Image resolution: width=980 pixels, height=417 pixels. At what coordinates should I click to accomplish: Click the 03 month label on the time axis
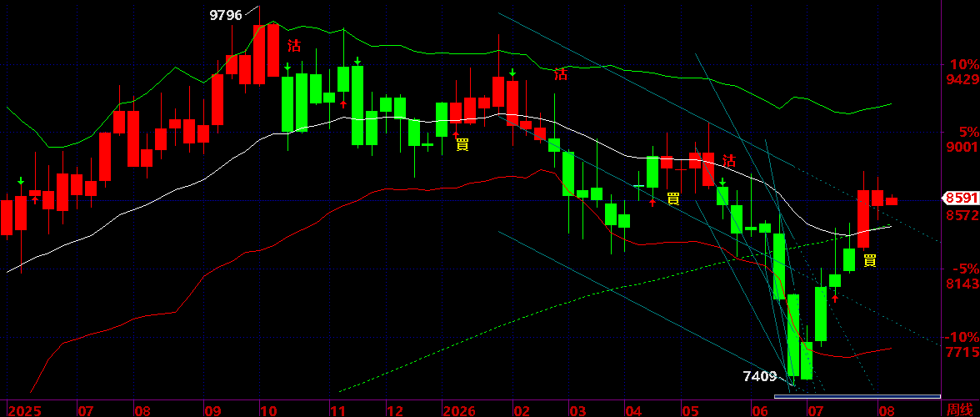point(578,410)
